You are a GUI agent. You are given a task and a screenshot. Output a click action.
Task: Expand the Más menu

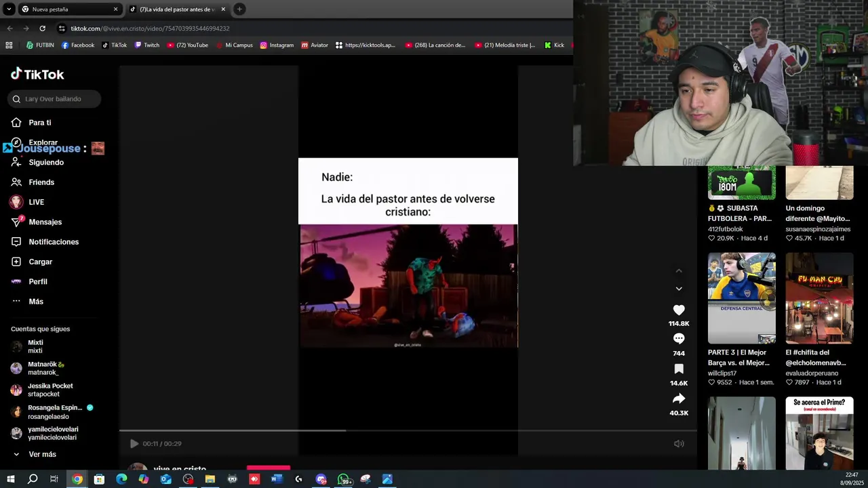[x=27, y=302]
